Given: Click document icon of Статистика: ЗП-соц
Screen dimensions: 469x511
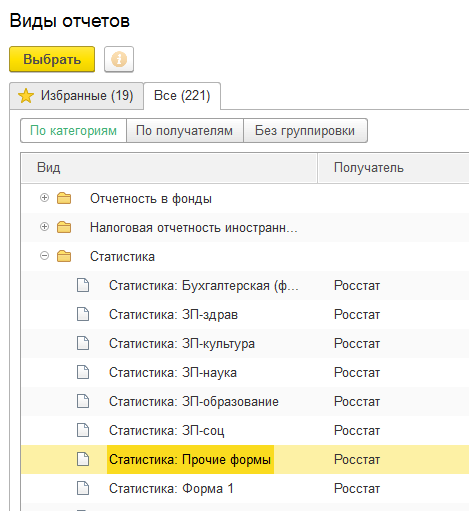Looking at the screenshot, I should click(83, 430).
